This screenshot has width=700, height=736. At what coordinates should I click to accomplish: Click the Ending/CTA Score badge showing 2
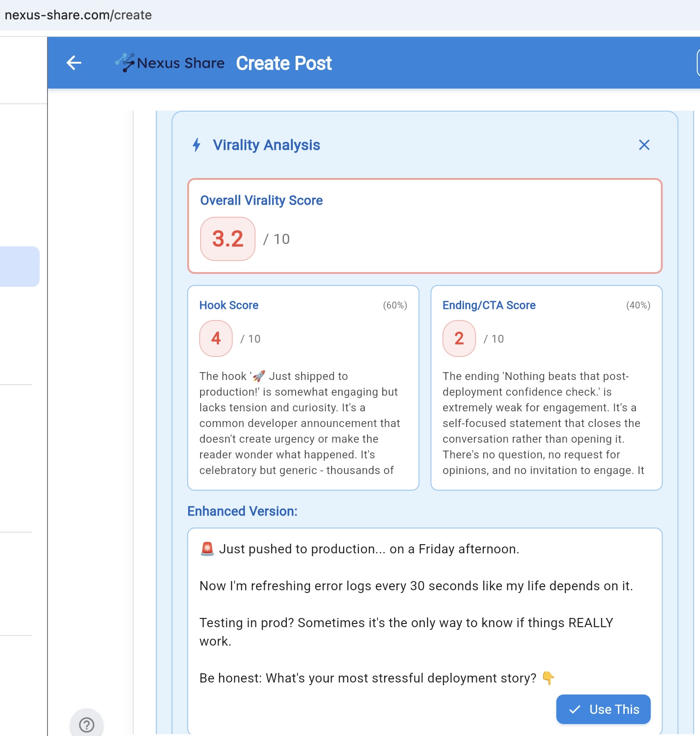(x=459, y=338)
